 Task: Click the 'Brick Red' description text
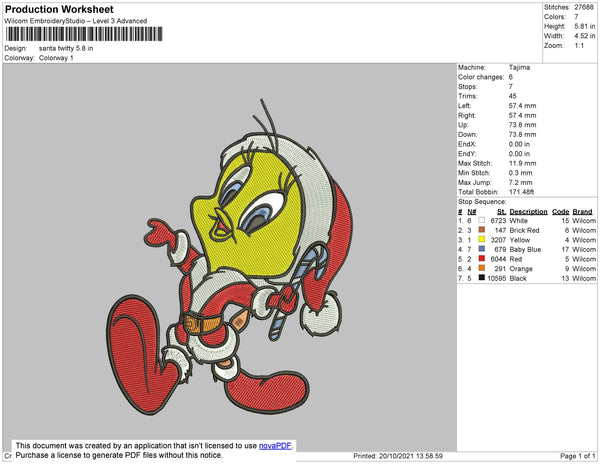click(524, 230)
